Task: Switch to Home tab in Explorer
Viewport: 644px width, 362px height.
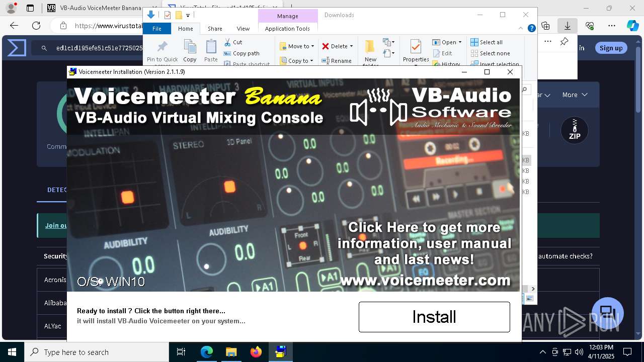Action: [185, 29]
